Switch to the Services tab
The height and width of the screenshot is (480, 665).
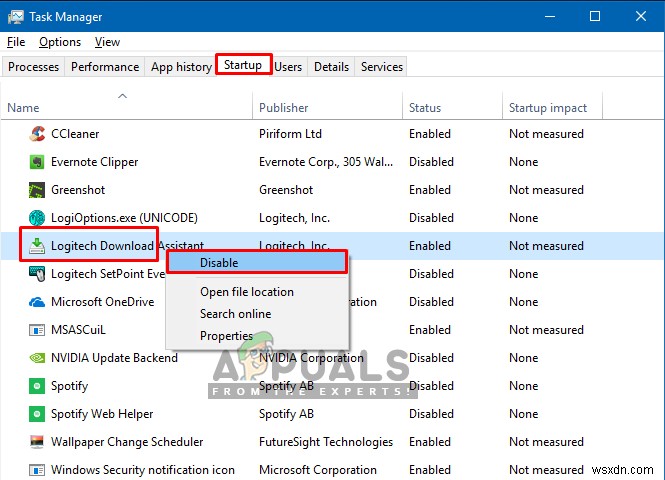click(382, 67)
